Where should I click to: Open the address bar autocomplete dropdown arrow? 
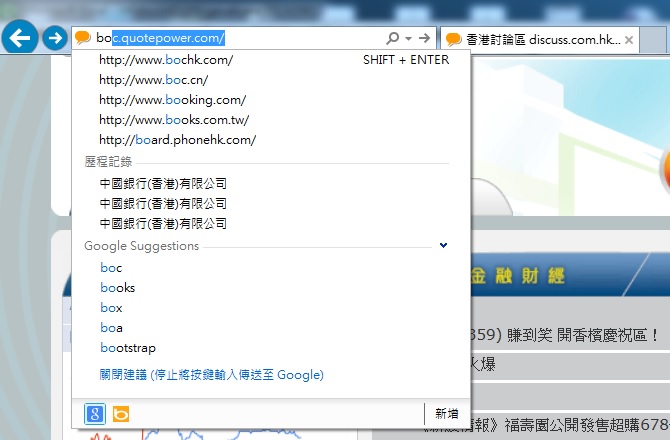coord(408,38)
